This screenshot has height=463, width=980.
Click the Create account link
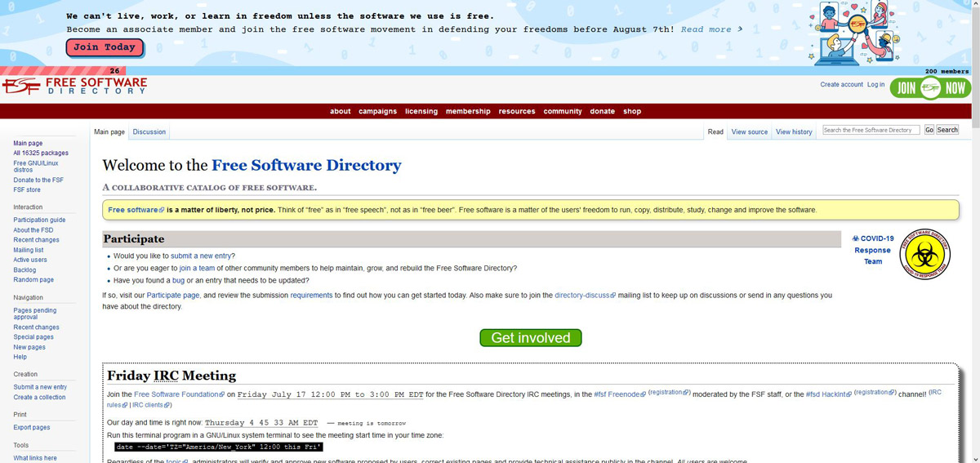pyautogui.click(x=841, y=85)
